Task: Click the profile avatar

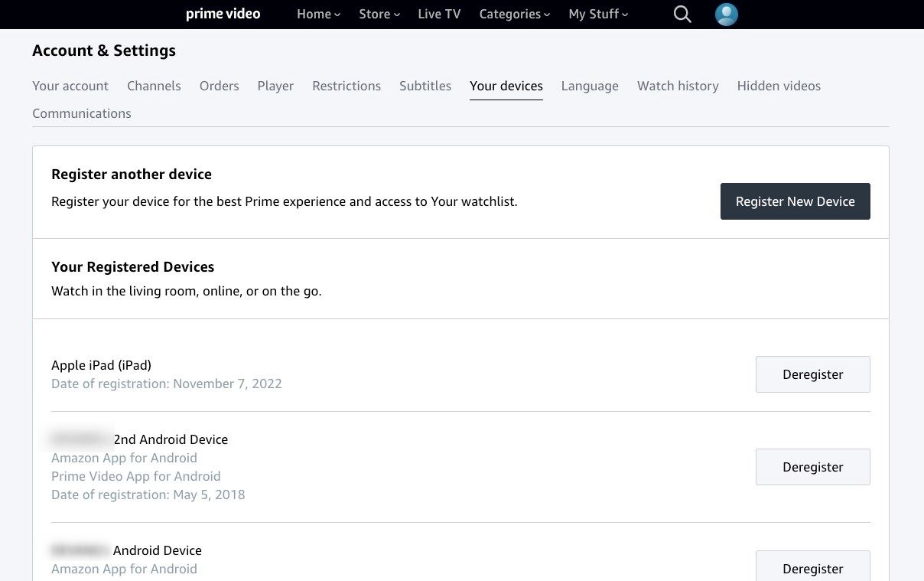Action: (x=726, y=14)
